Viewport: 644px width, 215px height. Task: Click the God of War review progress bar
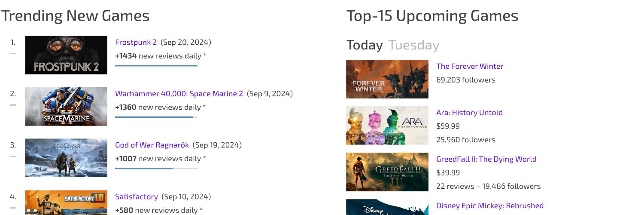click(156, 169)
